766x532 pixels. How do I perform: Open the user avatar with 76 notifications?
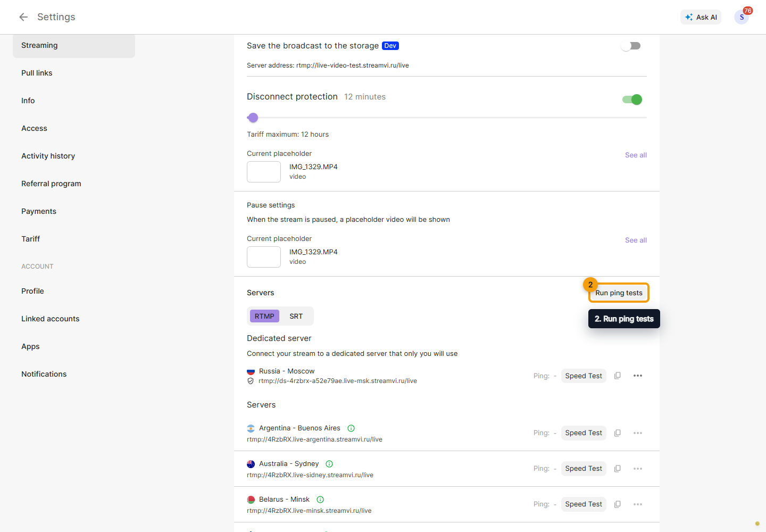(742, 17)
